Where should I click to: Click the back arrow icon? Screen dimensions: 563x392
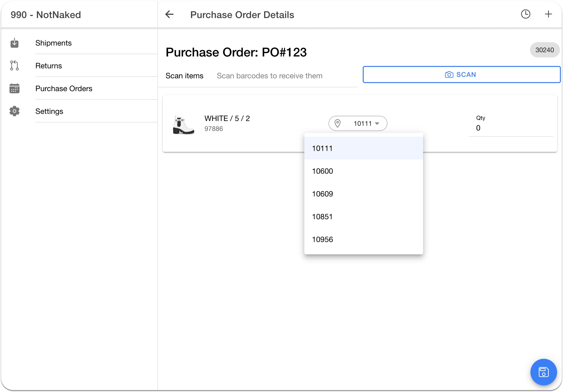point(169,14)
